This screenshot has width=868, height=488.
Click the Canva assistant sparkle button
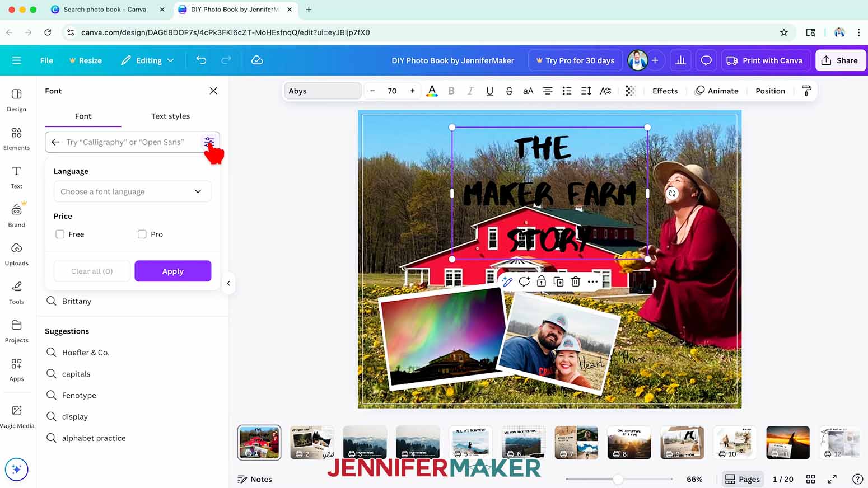coord(16,469)
